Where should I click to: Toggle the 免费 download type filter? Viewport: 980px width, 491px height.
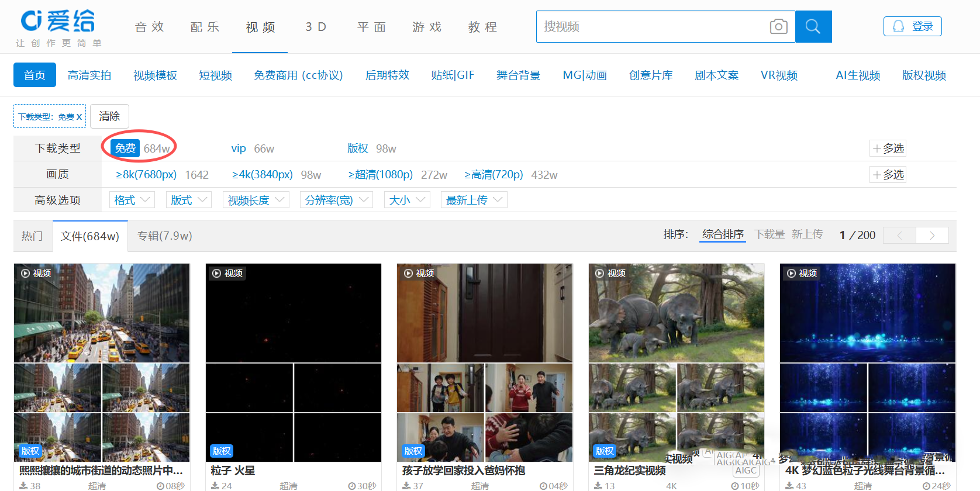(125, 148)
